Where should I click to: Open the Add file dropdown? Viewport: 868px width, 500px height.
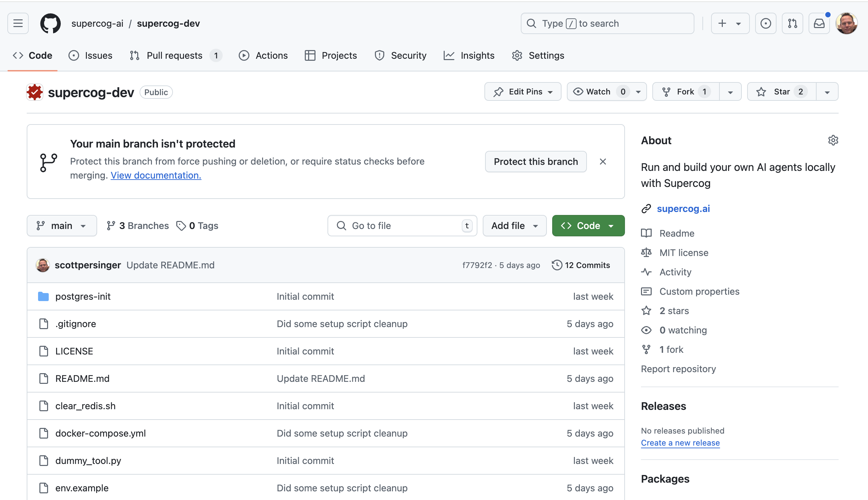click(514, 226)
